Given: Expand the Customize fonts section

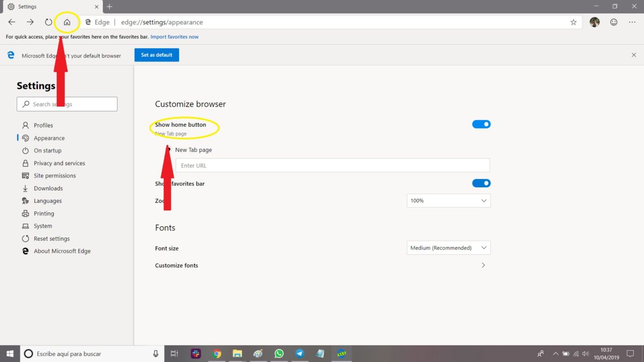Looking at the screenshot, I should (x=483, y=265).
